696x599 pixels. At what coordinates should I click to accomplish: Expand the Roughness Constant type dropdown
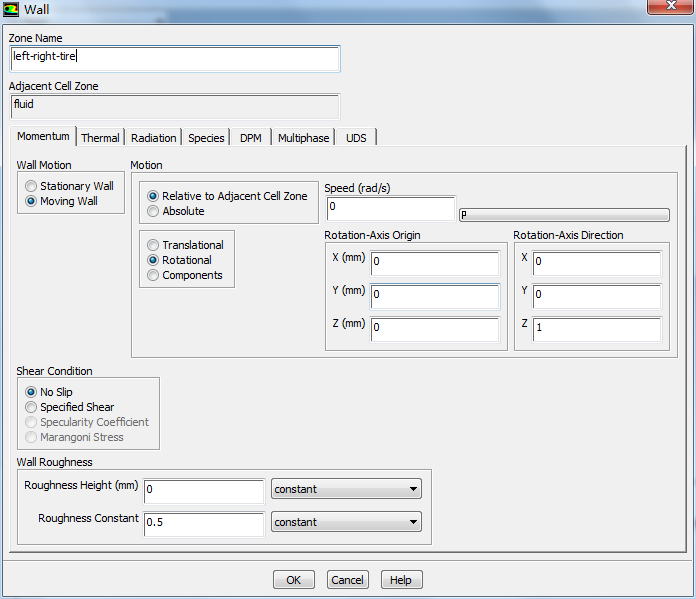coord(346,522)
